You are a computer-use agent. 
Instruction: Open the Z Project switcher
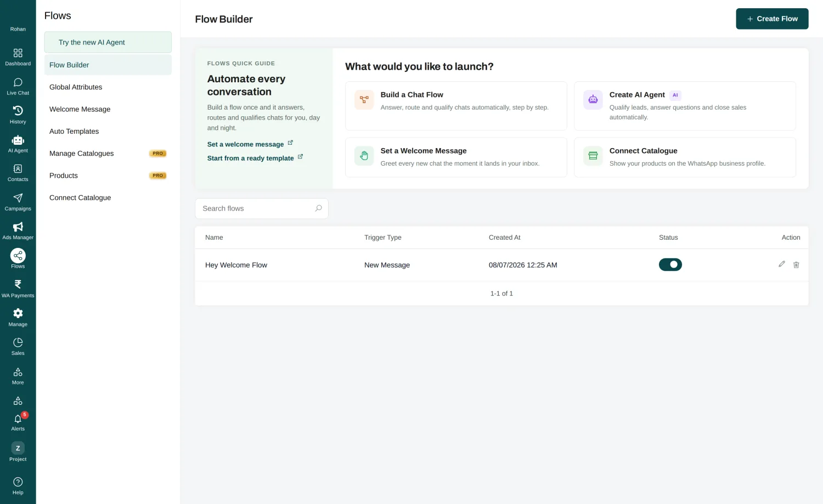18,452
